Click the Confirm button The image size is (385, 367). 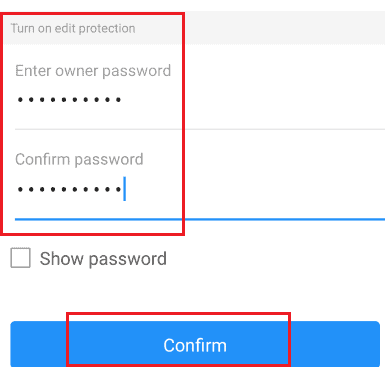(x=195, y=344)
